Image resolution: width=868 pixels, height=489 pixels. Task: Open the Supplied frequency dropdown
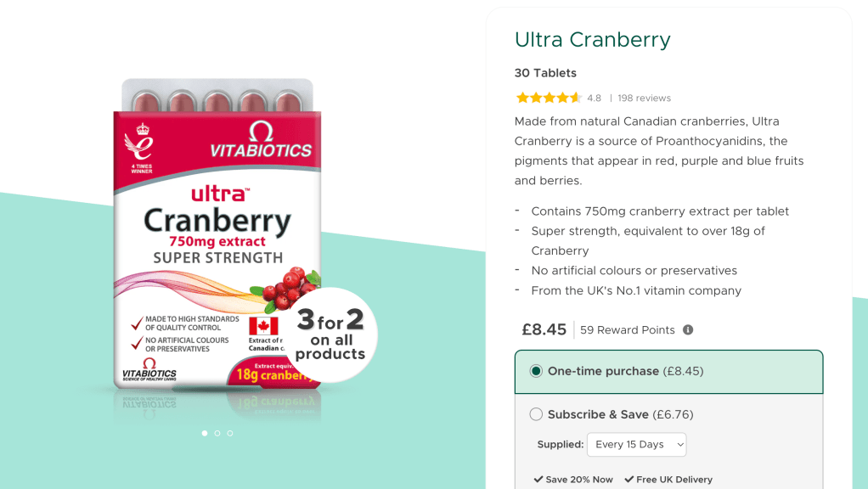tap(637, 445)
